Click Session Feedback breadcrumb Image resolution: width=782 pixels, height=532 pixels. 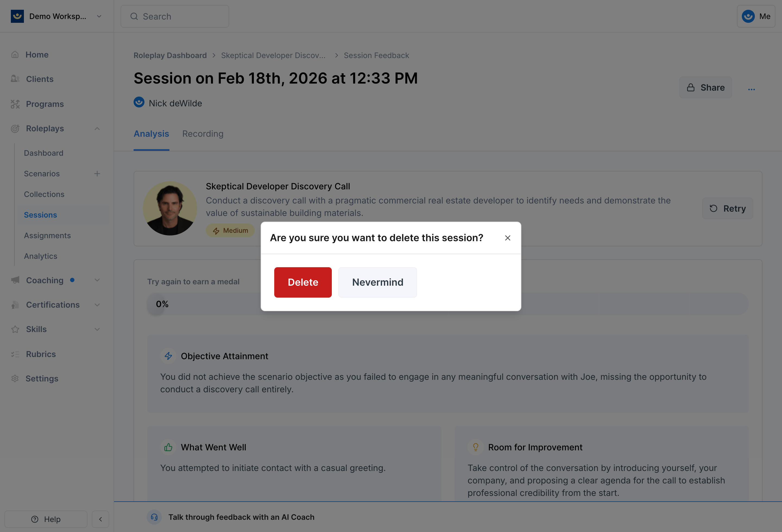376,56
